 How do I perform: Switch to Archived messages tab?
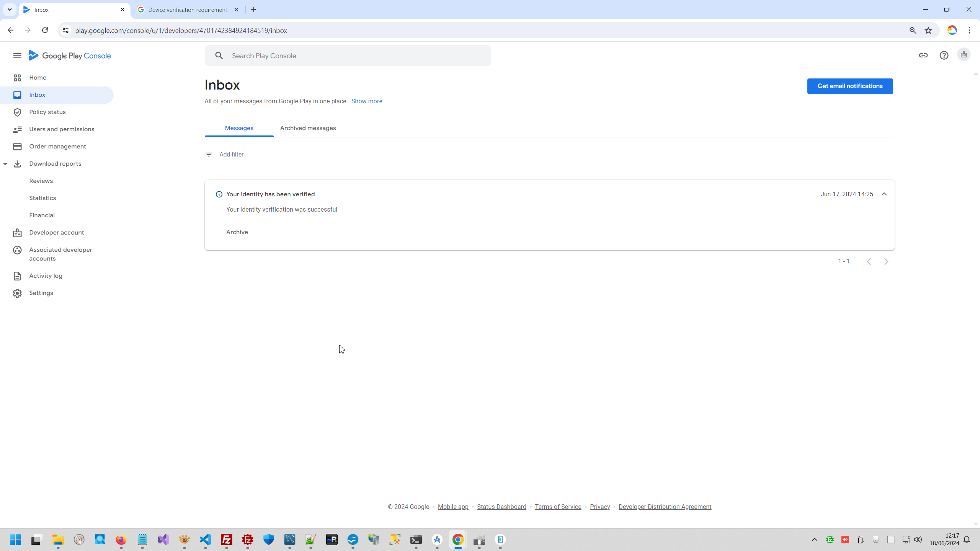pyautogui.click(x=308, y=128)
